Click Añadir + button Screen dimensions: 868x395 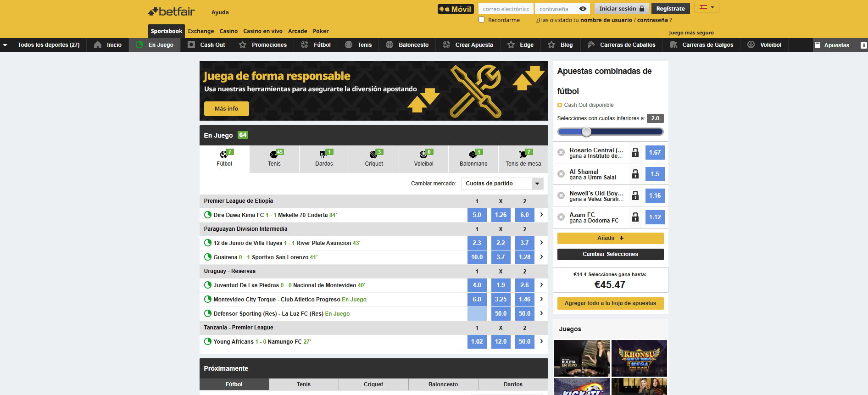tap(610, 238)
